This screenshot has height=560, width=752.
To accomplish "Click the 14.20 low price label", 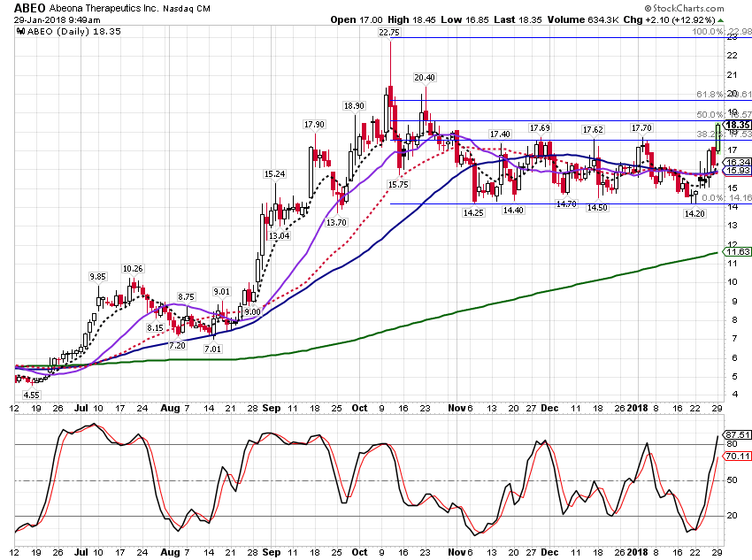I will tap(694, 213).
